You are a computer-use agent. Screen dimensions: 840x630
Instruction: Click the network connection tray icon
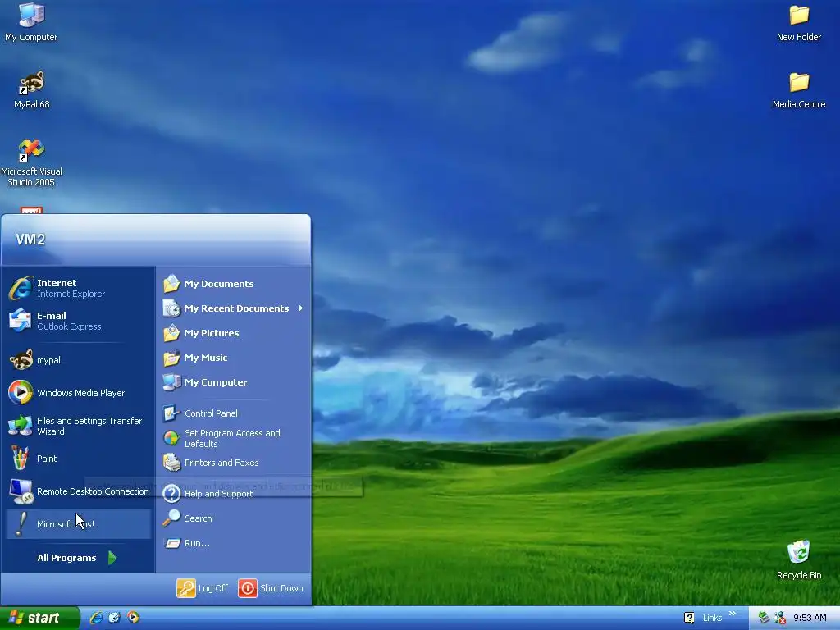coord(780,618)
